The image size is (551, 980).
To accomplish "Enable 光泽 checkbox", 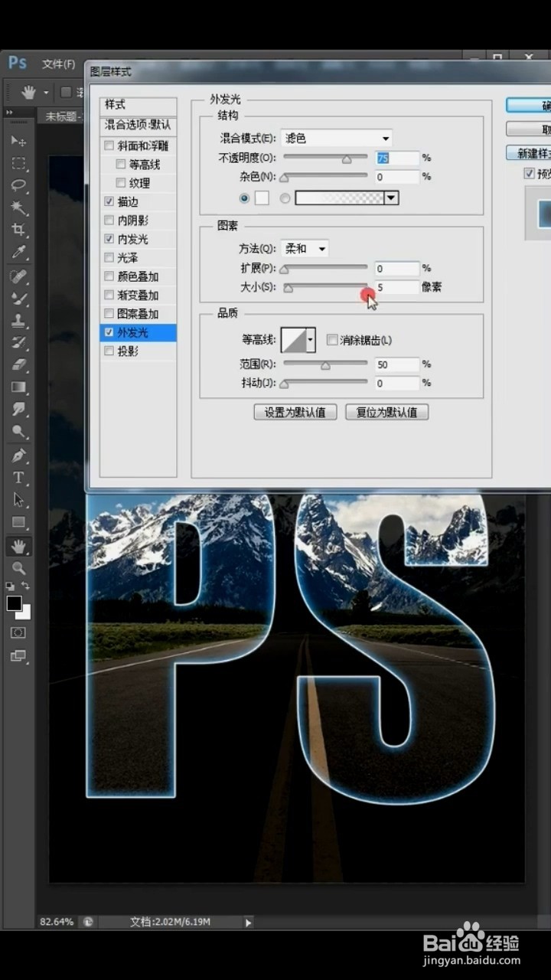I will (x=109, y=258).
